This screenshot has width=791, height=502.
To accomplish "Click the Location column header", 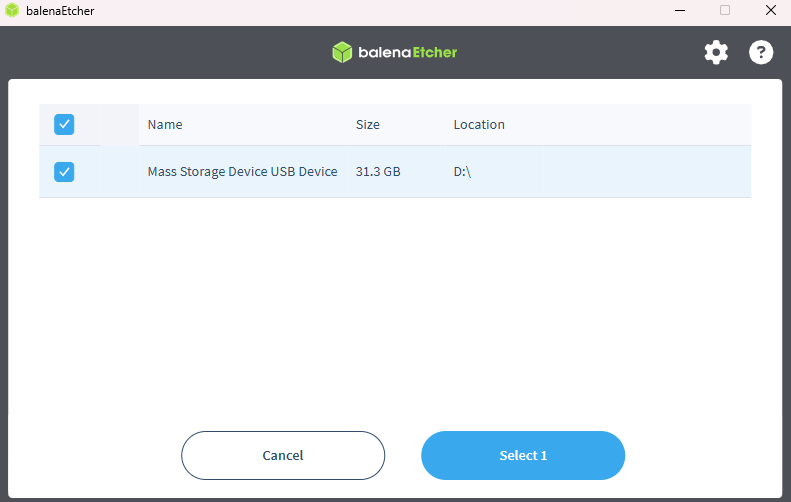I will (479, 125).
